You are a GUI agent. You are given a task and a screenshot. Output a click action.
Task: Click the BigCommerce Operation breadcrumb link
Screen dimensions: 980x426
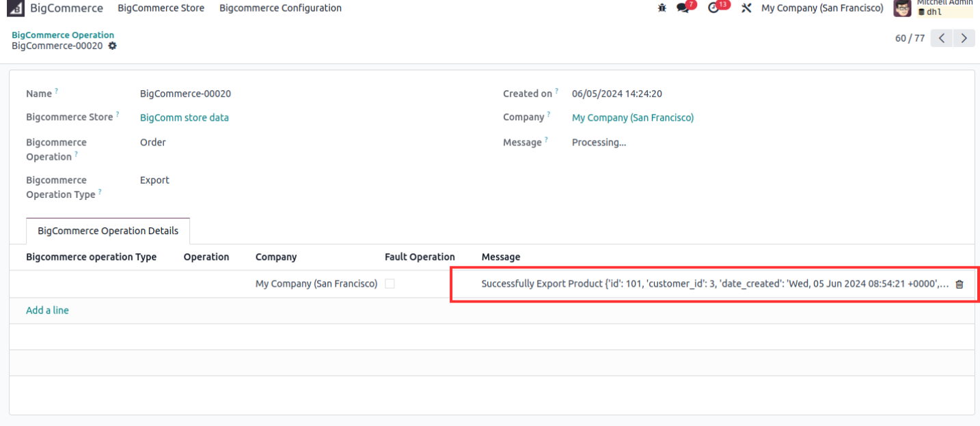pos(63,35)
